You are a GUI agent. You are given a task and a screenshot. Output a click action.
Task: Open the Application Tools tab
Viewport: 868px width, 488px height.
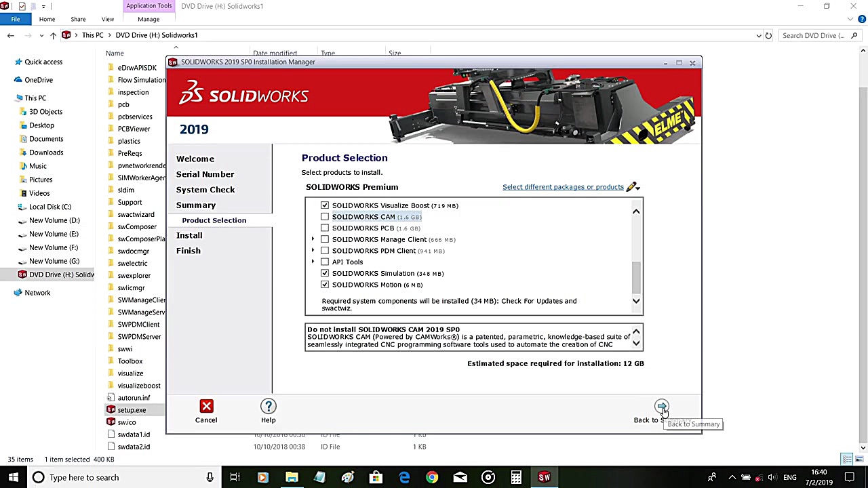tap(149, 6)
